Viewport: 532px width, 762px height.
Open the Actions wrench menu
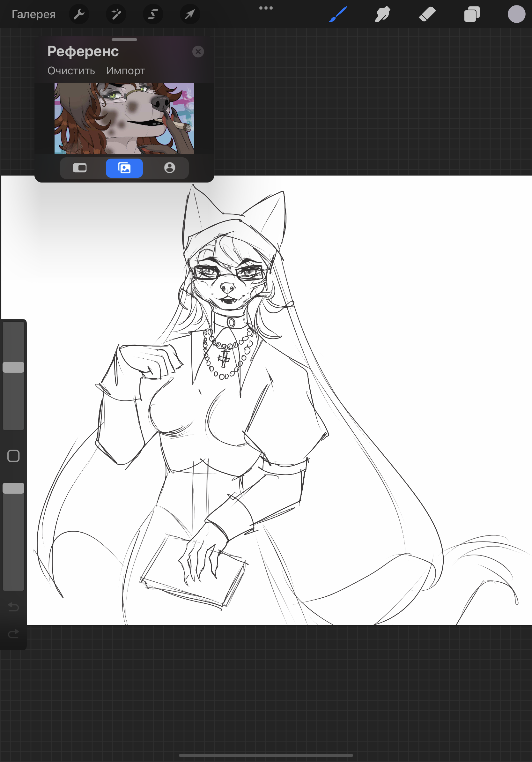click(x=79, y=14)
